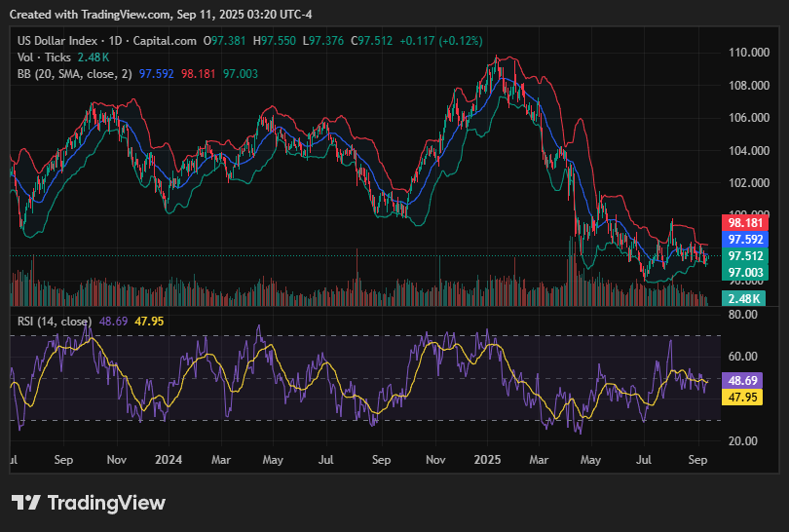Click the yellow RSI average value 47.95 in legend
This screenshot has height=532, width=789.
pos(149,322)
